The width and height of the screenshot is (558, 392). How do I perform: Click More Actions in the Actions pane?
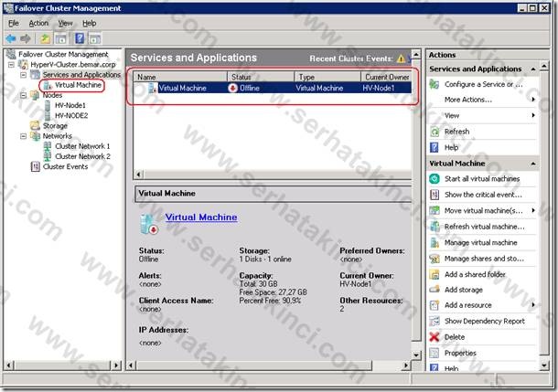(468, 100)
